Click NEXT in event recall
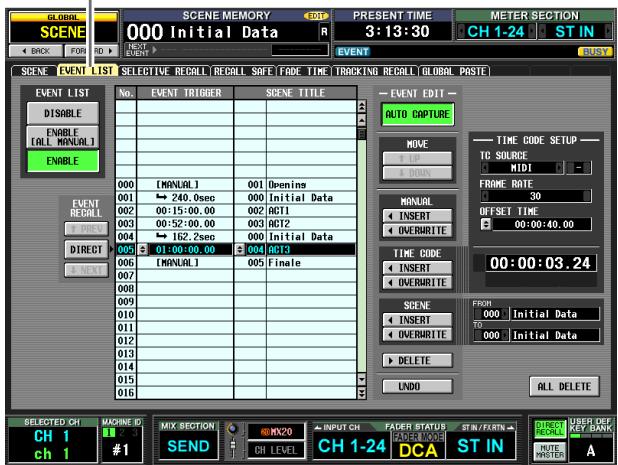The width and height of the screenshot is (618, 465). [86, 270]
